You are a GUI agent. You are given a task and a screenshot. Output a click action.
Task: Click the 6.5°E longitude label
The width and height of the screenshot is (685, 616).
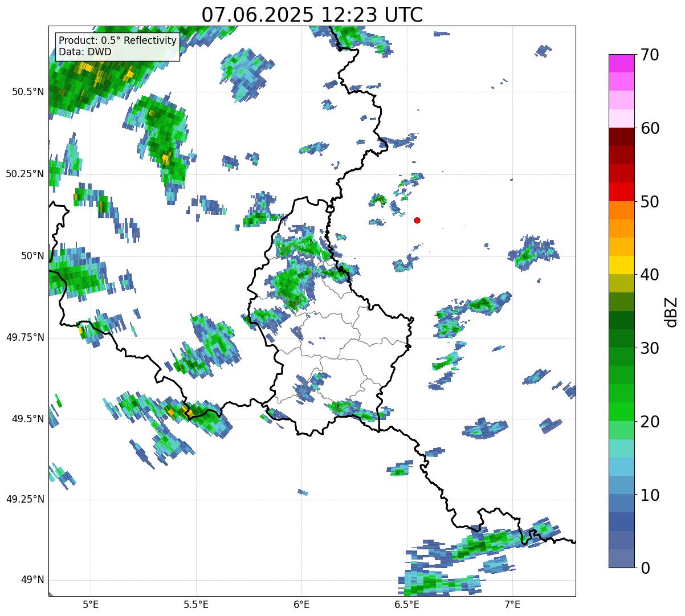point(407,604)
